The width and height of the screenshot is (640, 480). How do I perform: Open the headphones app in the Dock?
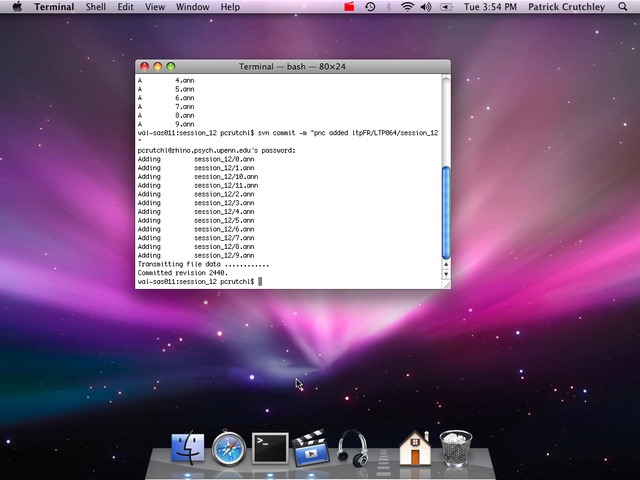352,446
